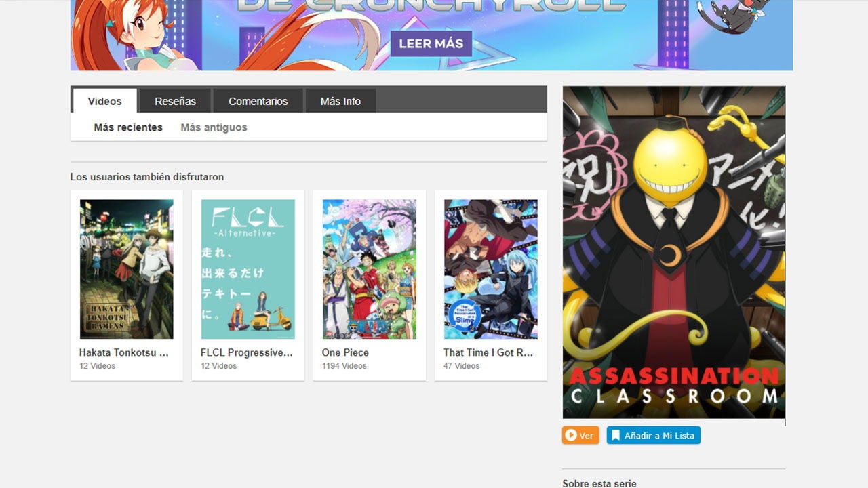Click the One Piece title link
This screenshot has height=488, width=868.
[345, 352]
